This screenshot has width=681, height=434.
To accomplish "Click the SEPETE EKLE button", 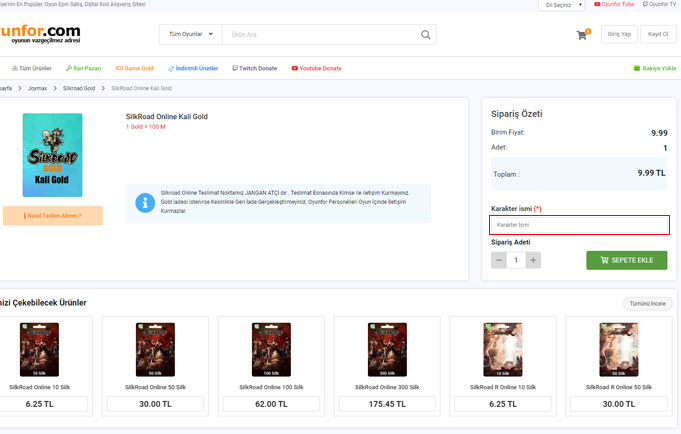I will [x=626, y=260].
